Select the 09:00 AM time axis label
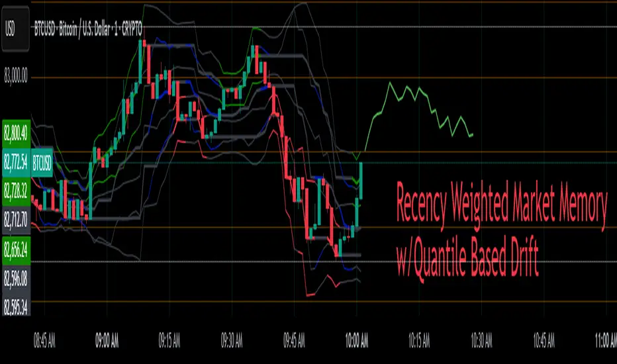Image resolution: width=617 pixels, height=364 pixels. tap(107, 340)
